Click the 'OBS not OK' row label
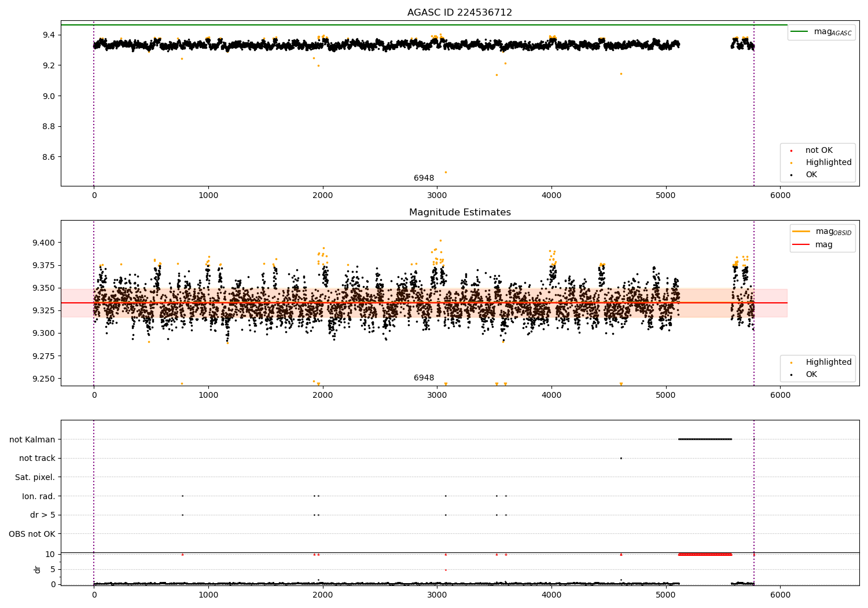The height and width of the screenshot is (608, 868). 32,534
